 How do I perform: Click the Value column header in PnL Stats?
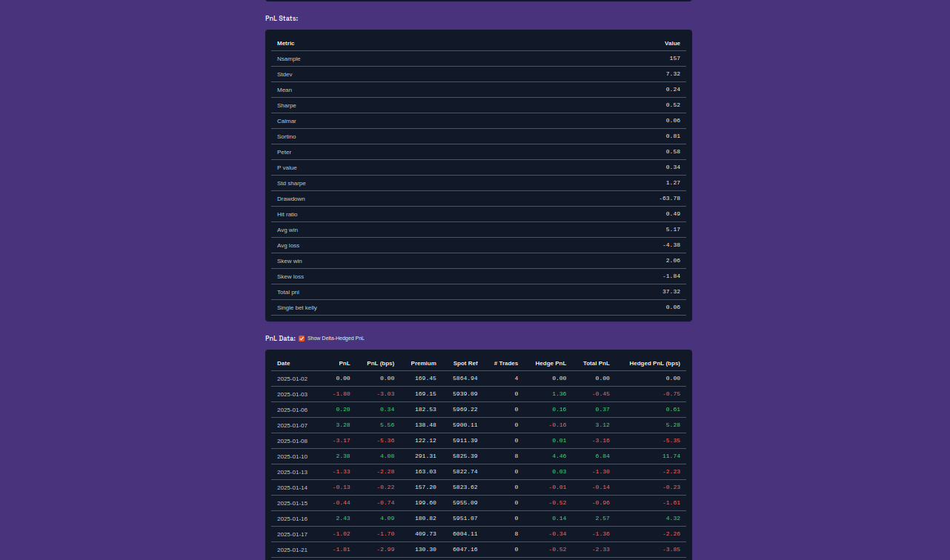672,43
